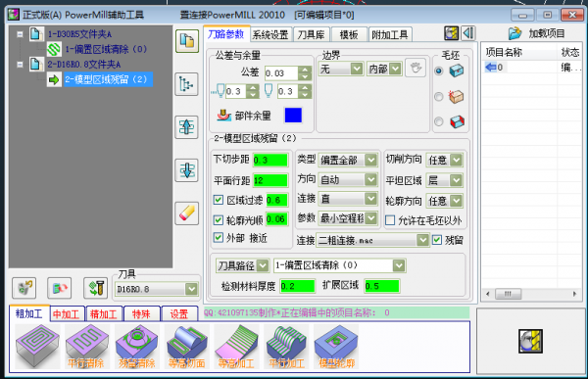Viewport: 588px width, 379px height.
Task: Click the green spiral icon of 1-偏置区域清除
Action: [x=54, y=49]
